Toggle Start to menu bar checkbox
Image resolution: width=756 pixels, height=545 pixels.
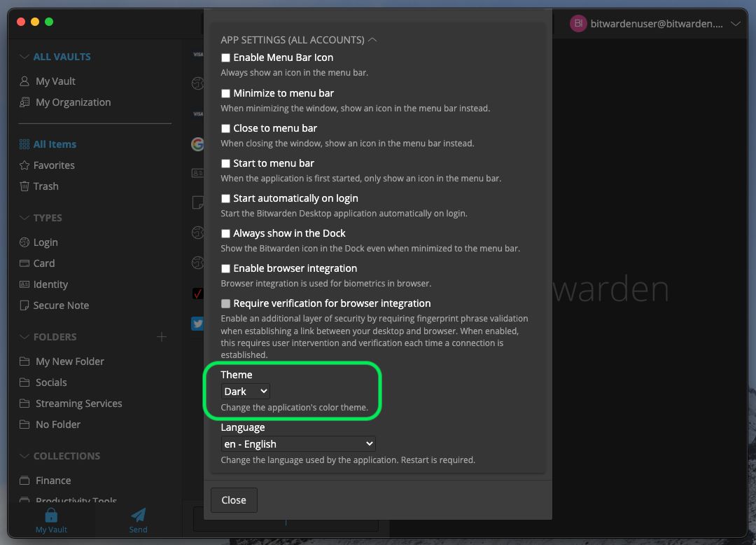pyautogui.click(x=225, y=163)
